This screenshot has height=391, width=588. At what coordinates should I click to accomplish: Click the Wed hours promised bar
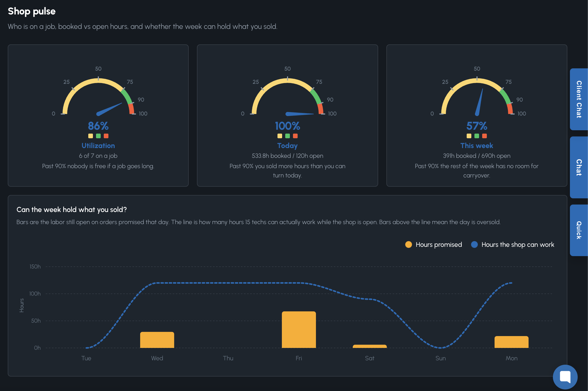(x=157, y=340)
